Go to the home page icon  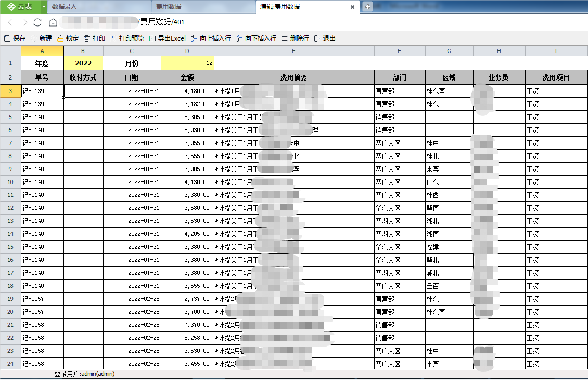click(53, 22)
